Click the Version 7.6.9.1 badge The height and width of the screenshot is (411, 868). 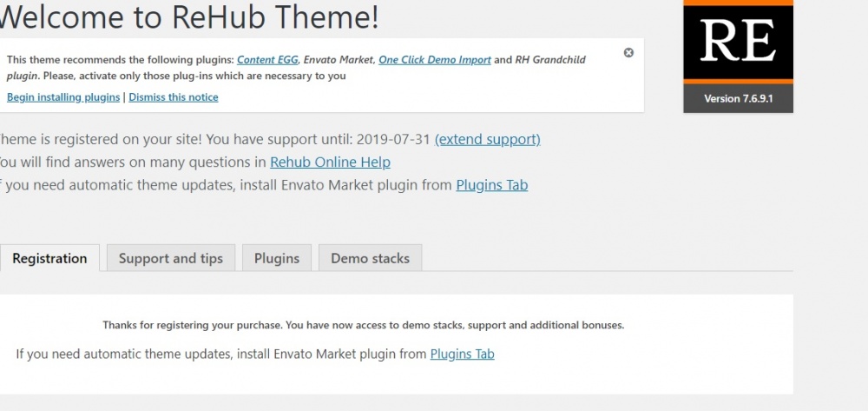coord(738,99)
